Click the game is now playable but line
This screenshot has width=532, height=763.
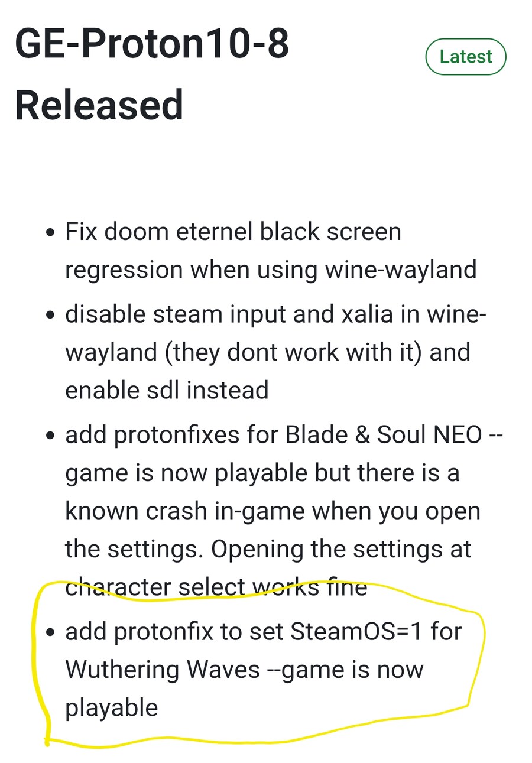pyautogui.click(x=262, y=473)
